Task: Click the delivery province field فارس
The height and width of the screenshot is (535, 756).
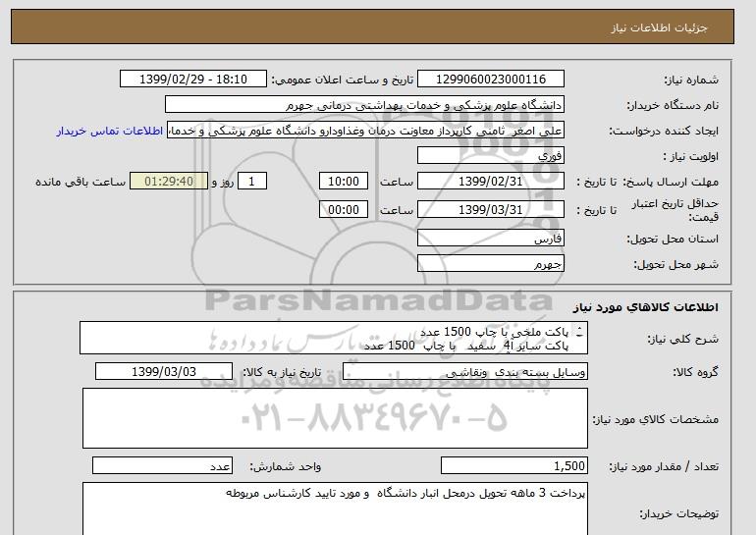Action: point(490,239)
